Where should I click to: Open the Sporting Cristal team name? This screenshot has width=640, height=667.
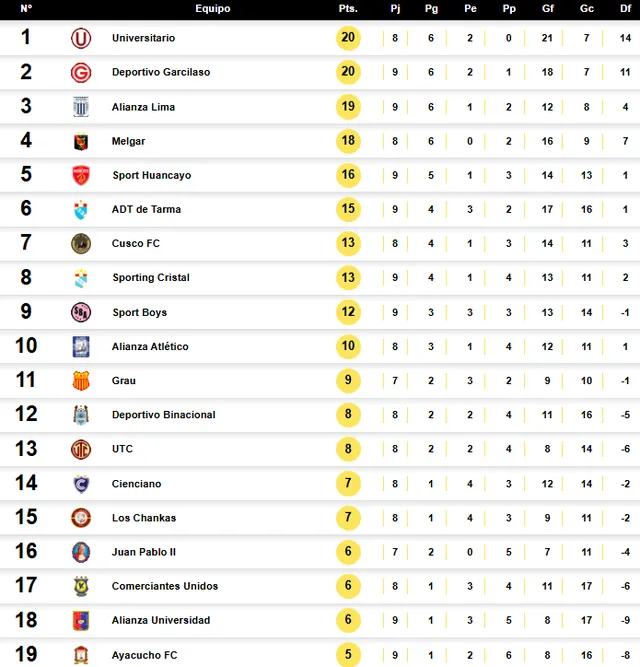tap(151, 277)
